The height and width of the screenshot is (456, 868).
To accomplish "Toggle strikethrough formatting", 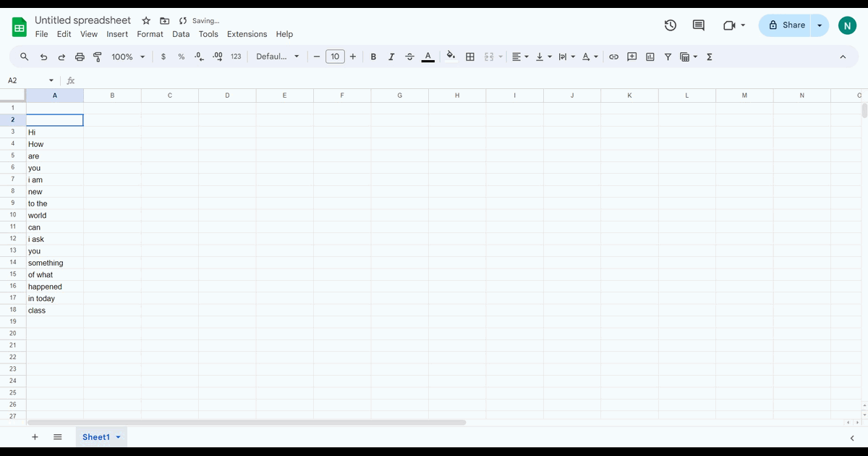I will tap(410, 56).
